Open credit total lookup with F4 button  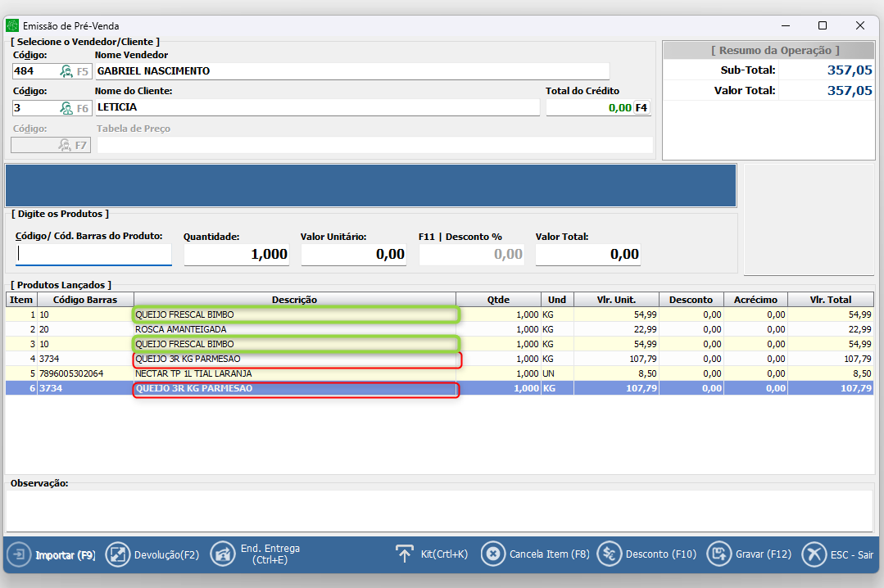641,107
